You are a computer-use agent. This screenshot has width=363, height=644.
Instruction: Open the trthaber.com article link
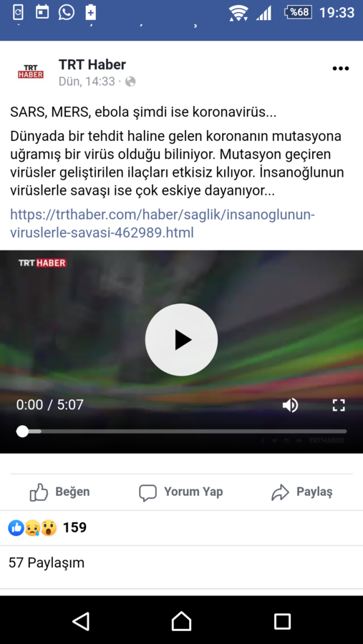pyautogui.click(x=163, y=224)
